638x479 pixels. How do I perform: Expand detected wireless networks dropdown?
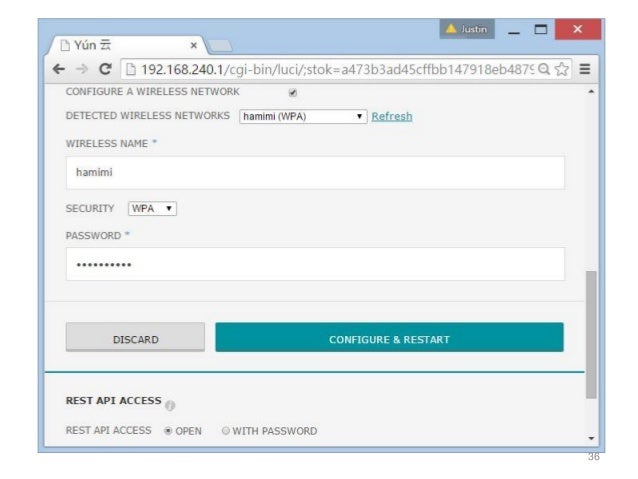(303, 117)
